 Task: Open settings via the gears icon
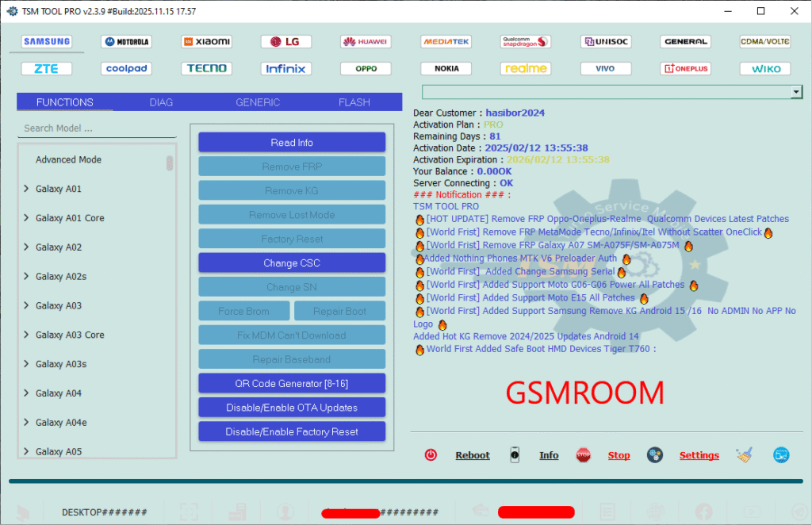655,455
